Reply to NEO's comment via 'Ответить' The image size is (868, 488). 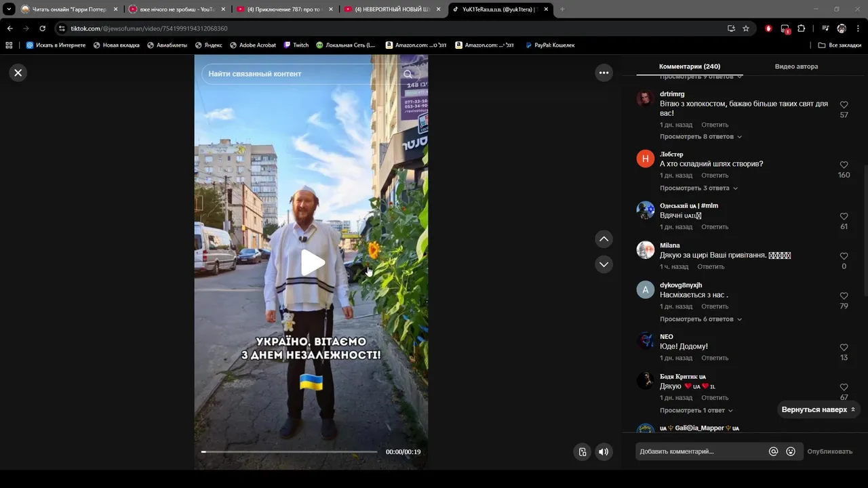(715, 358)
